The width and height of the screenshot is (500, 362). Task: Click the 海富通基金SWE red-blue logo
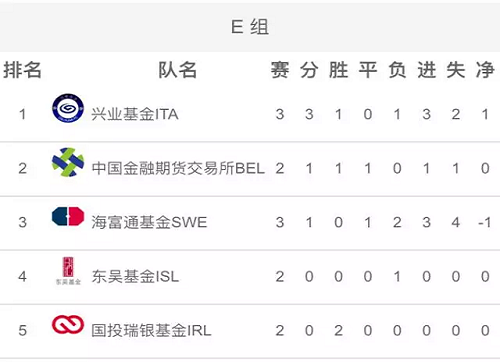pyautogui.click(x=68, y=216)
